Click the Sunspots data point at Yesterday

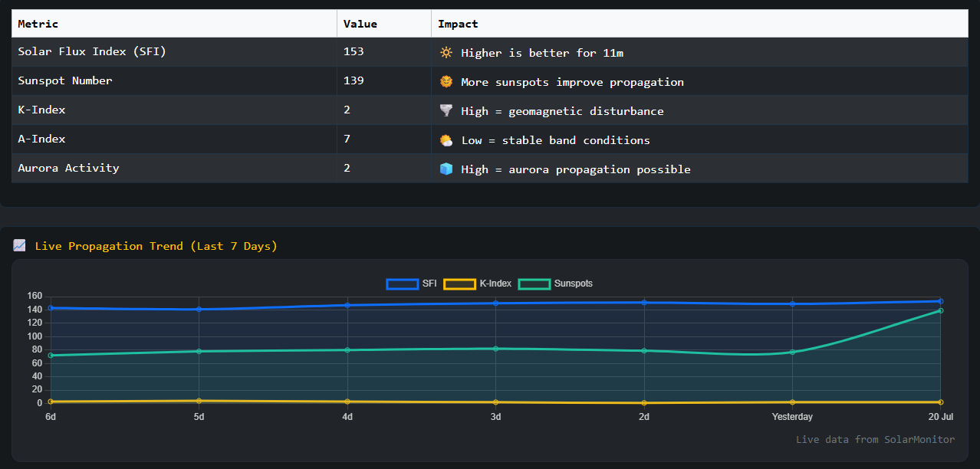[x=792, y=352]
